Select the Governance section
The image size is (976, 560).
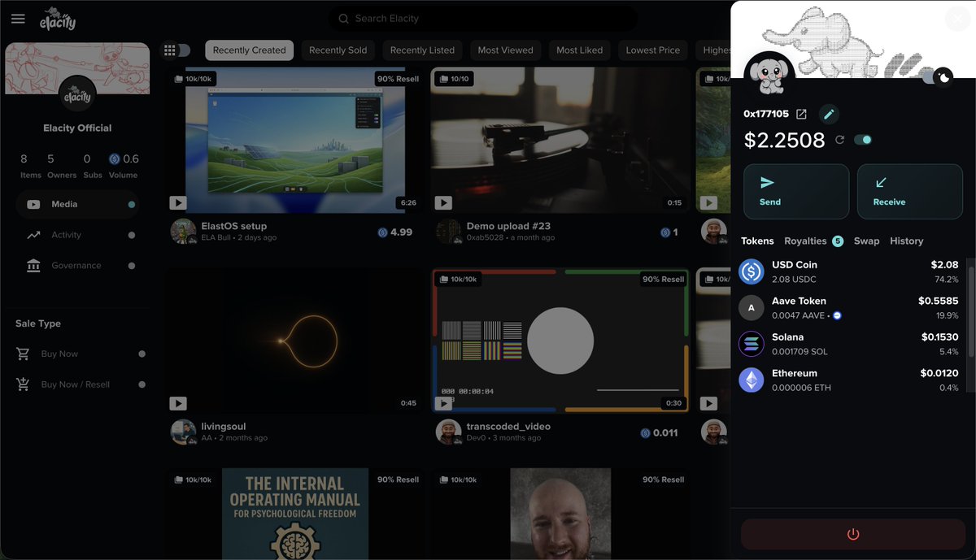click(x=77, y=266)
